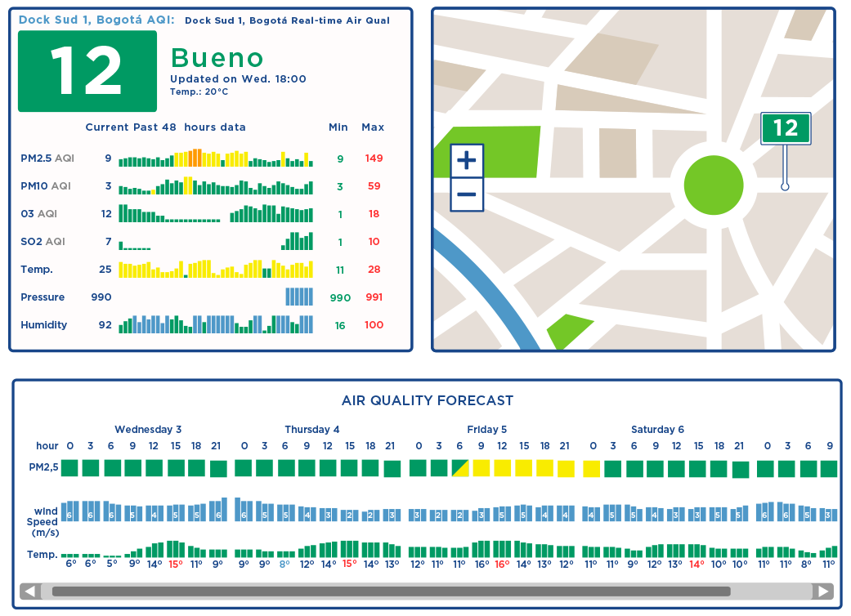
Task: Zoom in on the map
Action: click(466, 160)
